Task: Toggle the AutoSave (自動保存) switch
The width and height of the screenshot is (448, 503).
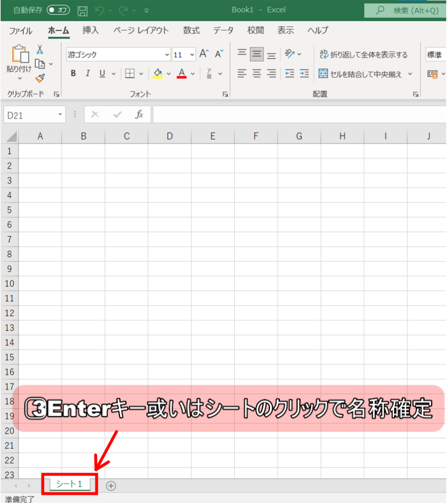Action: 59,10
